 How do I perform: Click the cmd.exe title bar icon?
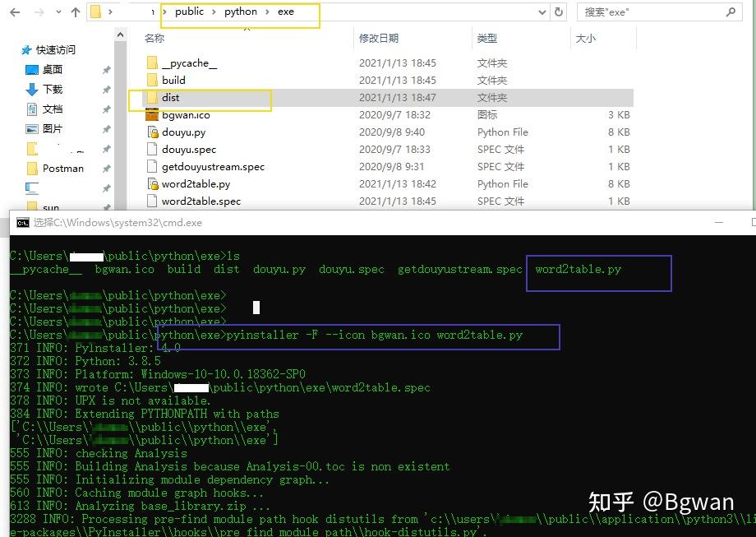coord(23,222)
